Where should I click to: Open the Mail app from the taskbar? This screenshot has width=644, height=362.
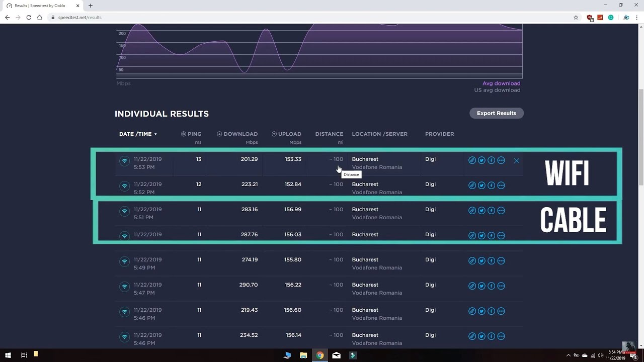pos(337,355)
